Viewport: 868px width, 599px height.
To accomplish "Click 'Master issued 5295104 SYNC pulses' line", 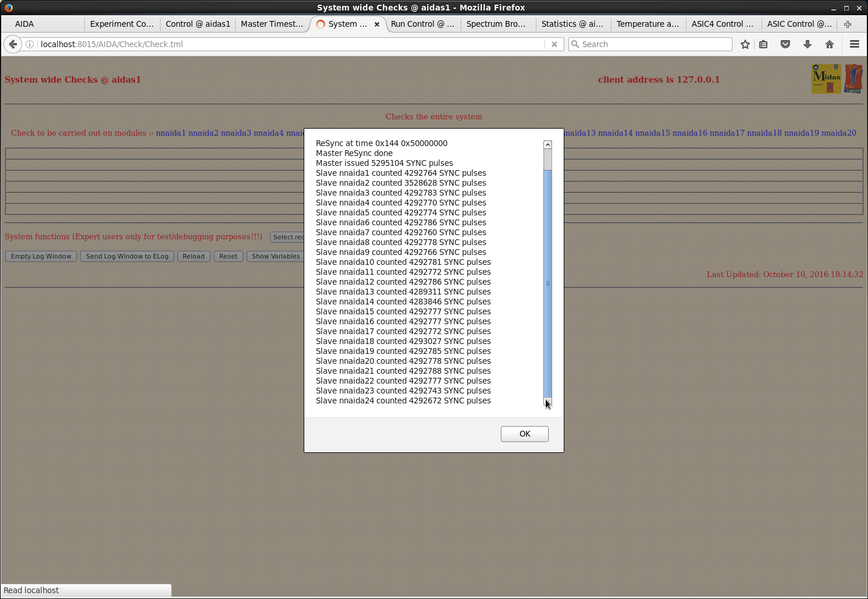I will (385, 163).
